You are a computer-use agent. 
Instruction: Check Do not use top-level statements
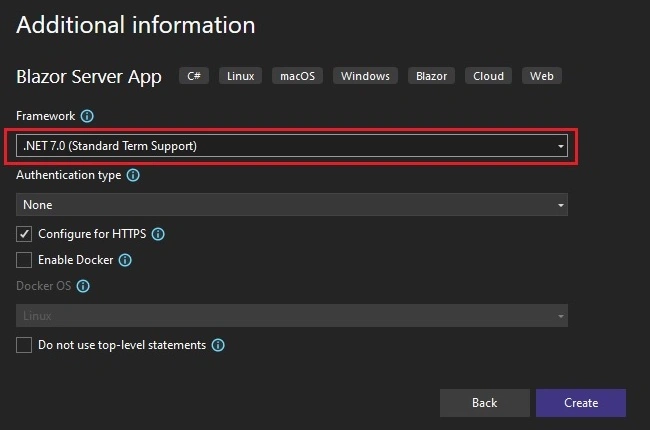[24, 345]
